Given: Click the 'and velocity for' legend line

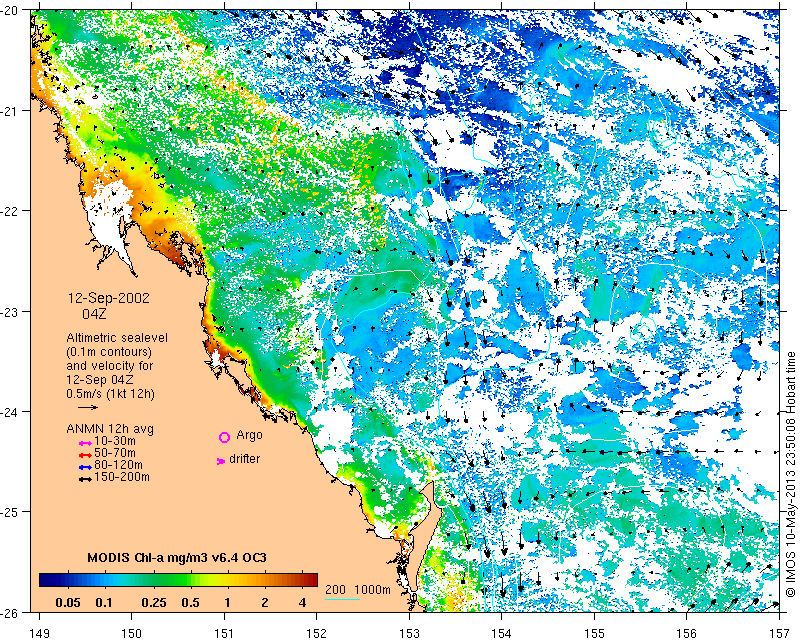Looking at the screenshot, I should 110,365.
